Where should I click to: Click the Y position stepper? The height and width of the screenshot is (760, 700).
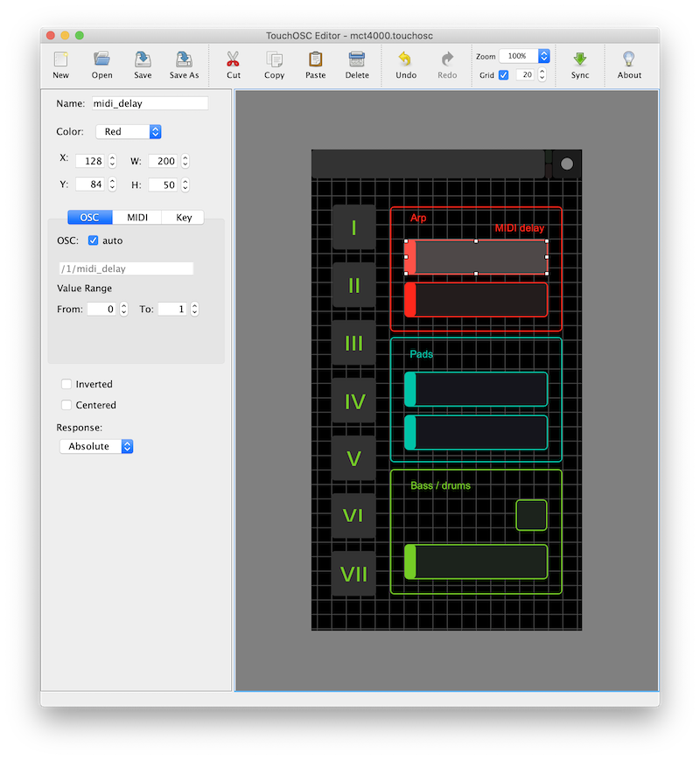112,185
